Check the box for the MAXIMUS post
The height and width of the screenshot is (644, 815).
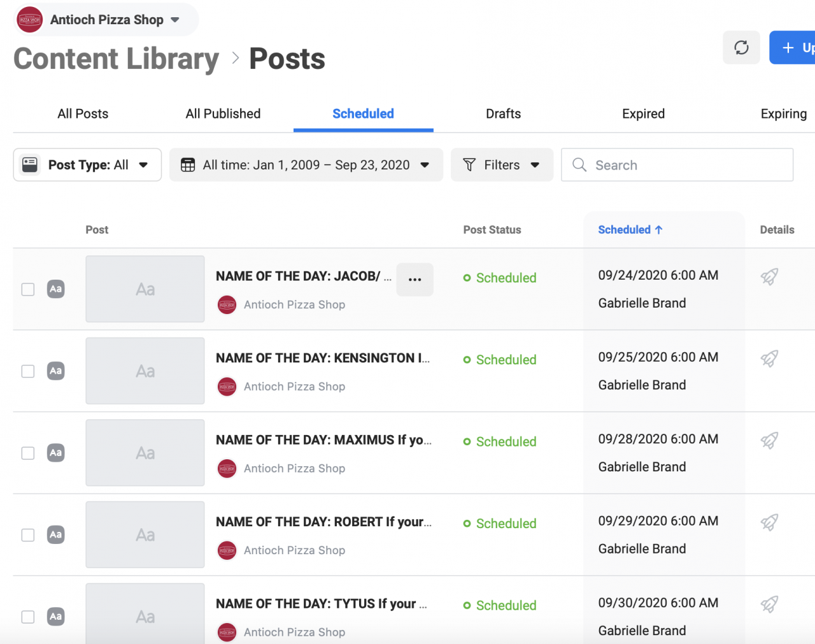[28, 453]
